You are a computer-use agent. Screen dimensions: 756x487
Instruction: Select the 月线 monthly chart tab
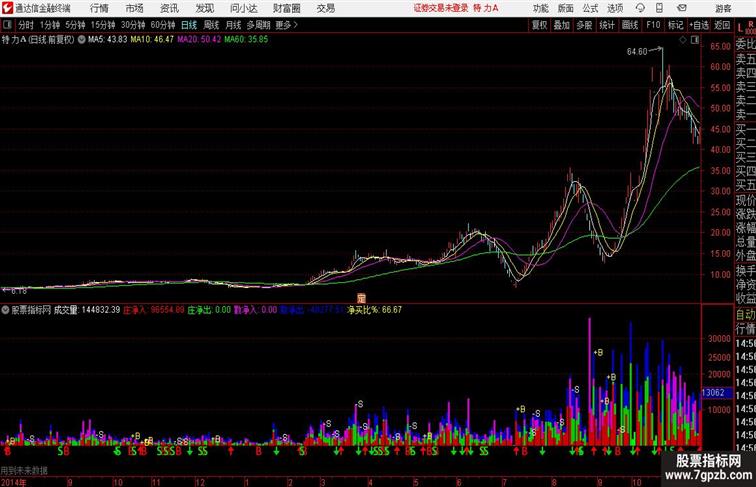pyautogui.click(x=233, y=25)
